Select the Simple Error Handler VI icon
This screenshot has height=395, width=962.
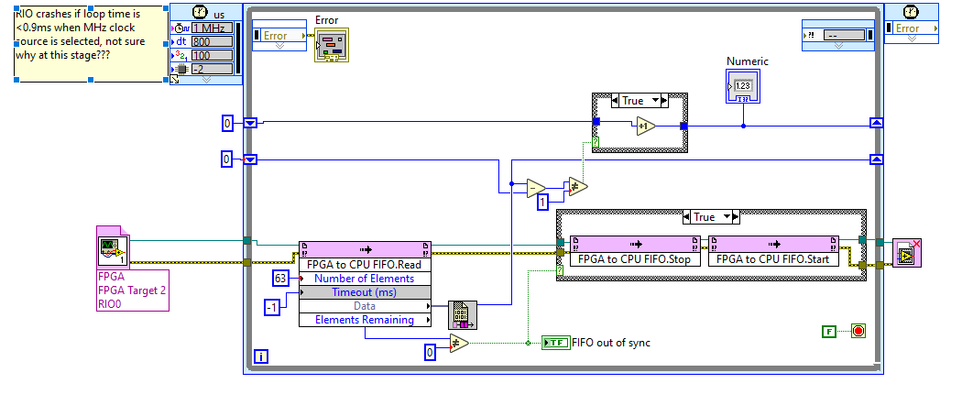coord(331,45)
